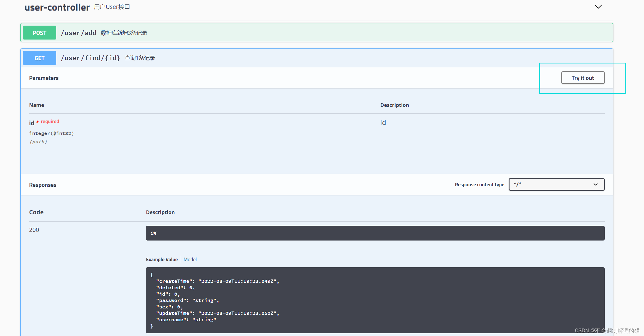Open the user-controller section heading
The width and height of the screenshot is (644, 336).
point(57,7)
